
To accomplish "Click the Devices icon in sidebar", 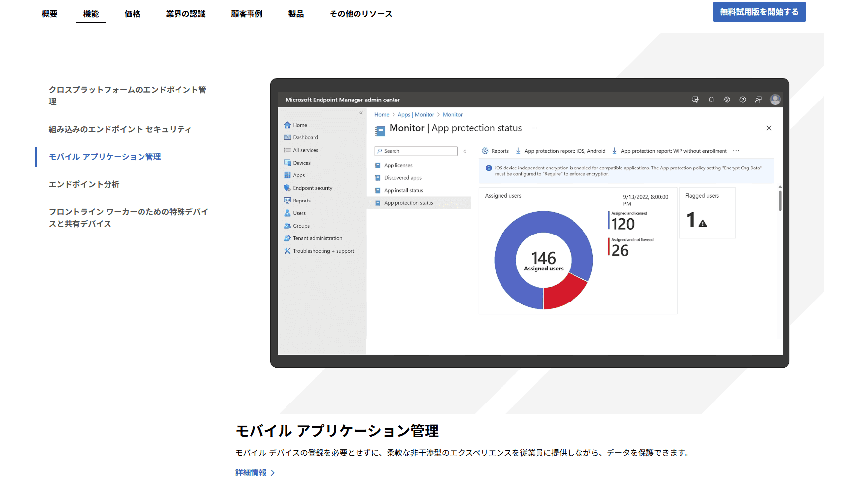I will tap(287, 163).
